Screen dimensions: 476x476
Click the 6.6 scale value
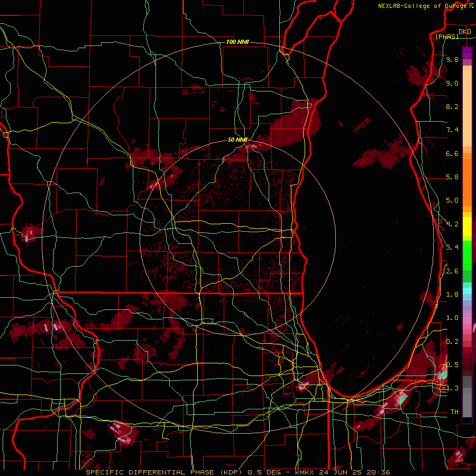click(452, 153)
